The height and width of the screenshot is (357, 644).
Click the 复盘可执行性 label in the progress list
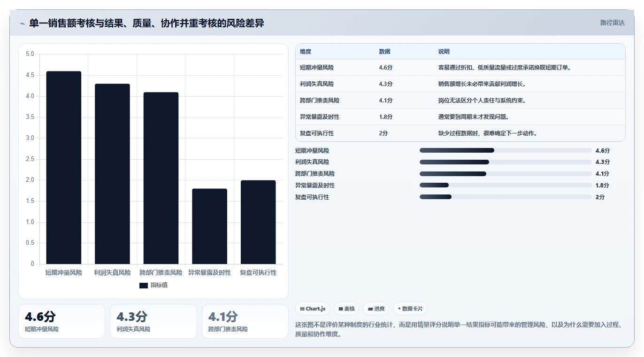click(x=312, y=197)
